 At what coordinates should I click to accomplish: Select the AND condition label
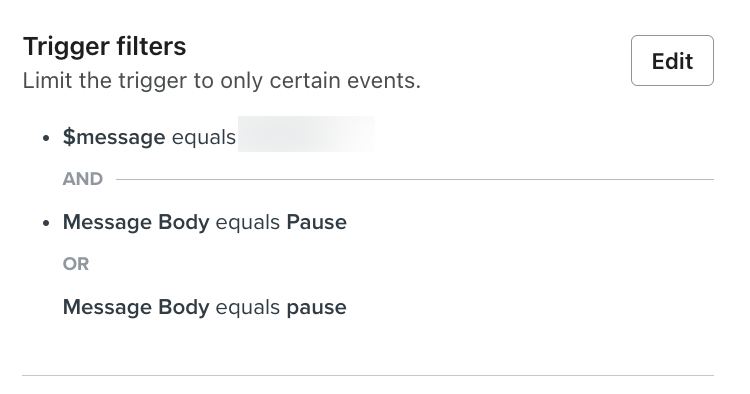(83, 179)
